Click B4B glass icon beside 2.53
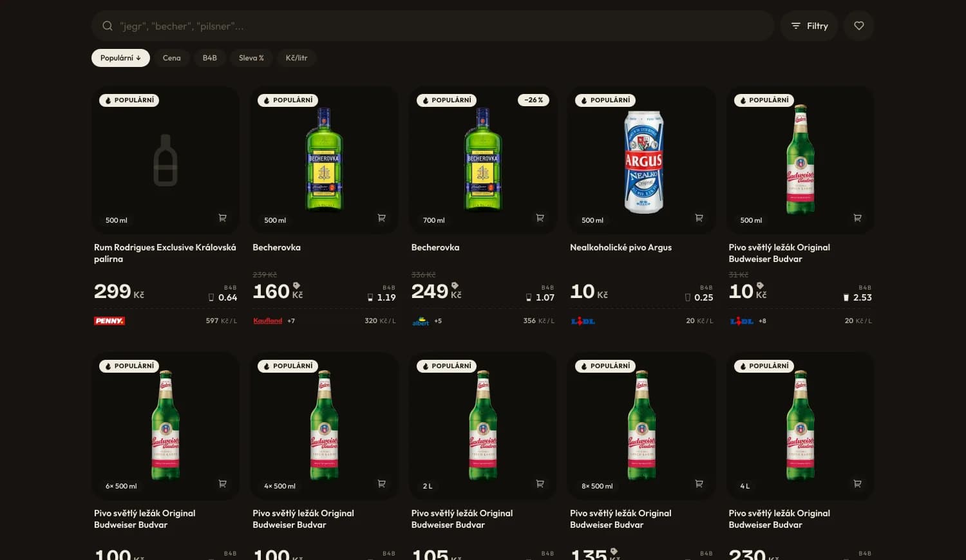This screenshot has height=560, width=966. [x=846, y=297]
